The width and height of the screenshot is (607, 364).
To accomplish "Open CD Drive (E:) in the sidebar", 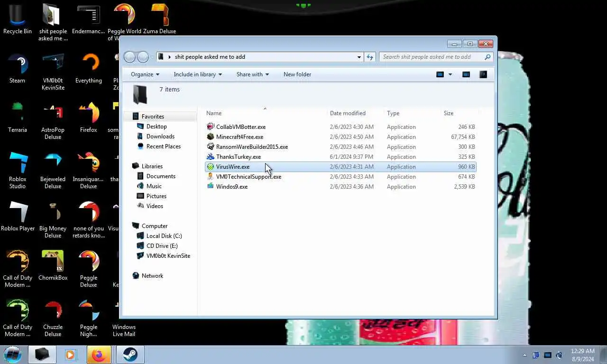I will (162, 246).
